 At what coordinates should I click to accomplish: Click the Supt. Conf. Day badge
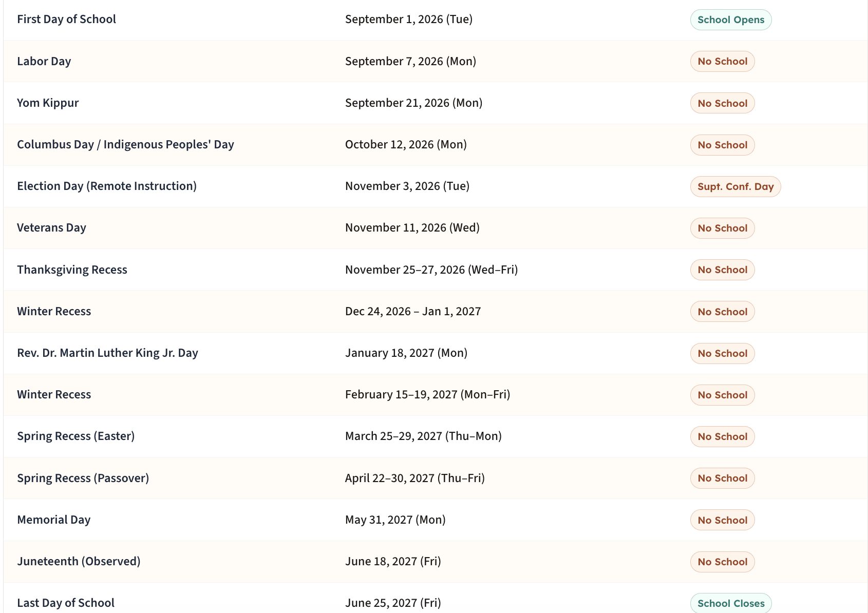pos(735,186)
